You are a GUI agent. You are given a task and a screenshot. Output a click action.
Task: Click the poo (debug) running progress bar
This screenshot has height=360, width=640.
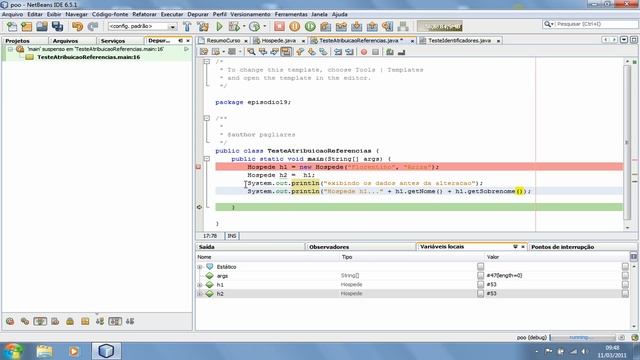(582, 338)
